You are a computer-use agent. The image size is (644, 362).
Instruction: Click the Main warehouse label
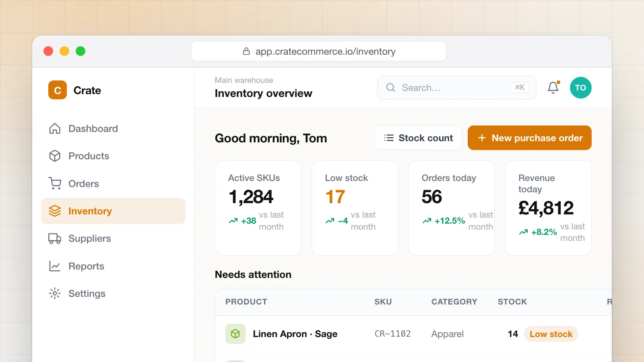[x=244, y=80]
